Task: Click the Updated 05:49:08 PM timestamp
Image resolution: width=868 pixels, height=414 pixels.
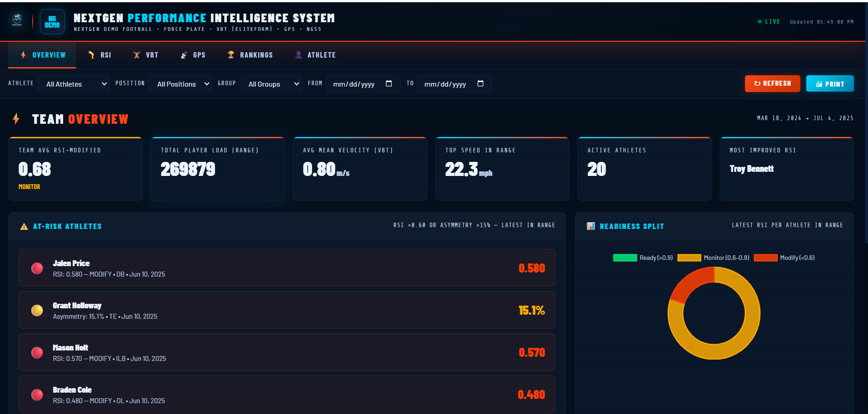Action: 821,22
